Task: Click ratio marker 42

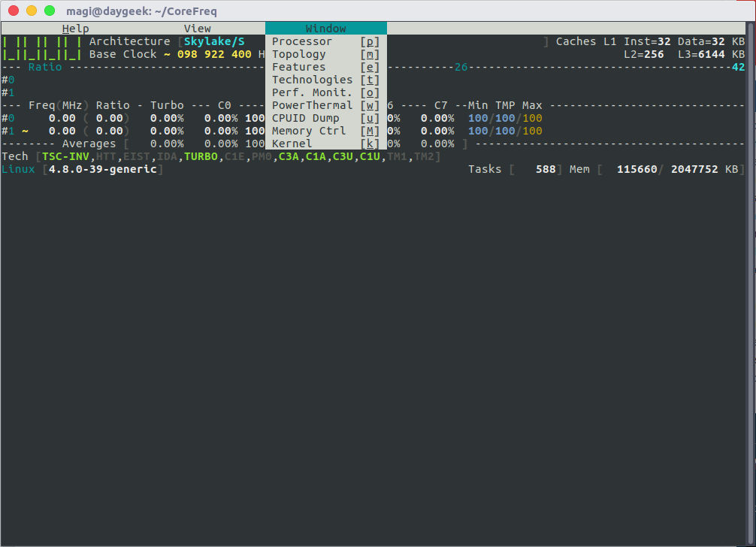Action: click(738, 67)
